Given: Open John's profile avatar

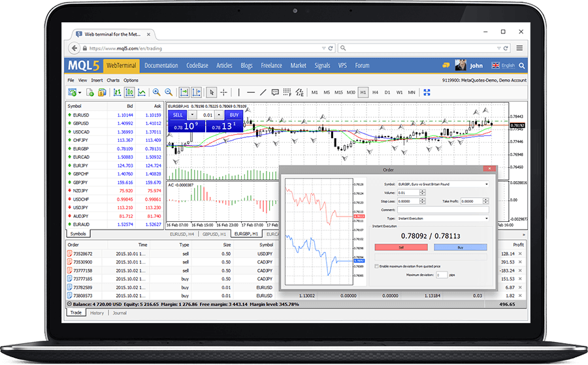Looking at the screenshot, I should [461, 65].
